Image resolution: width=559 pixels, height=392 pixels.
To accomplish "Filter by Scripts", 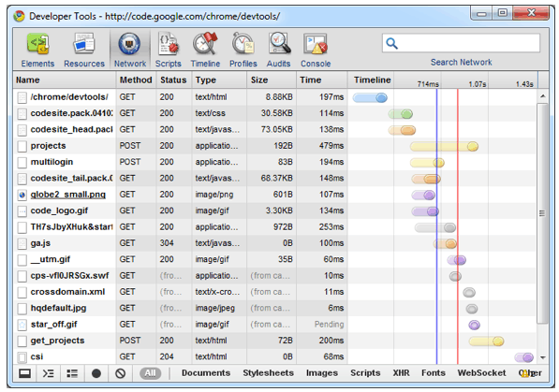I will click(x=365, y=372).
